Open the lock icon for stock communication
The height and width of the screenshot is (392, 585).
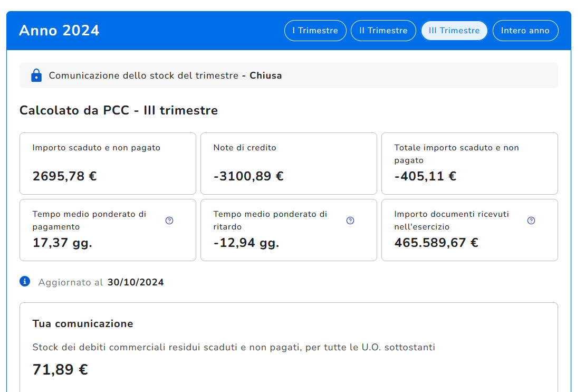coord(36,75)
